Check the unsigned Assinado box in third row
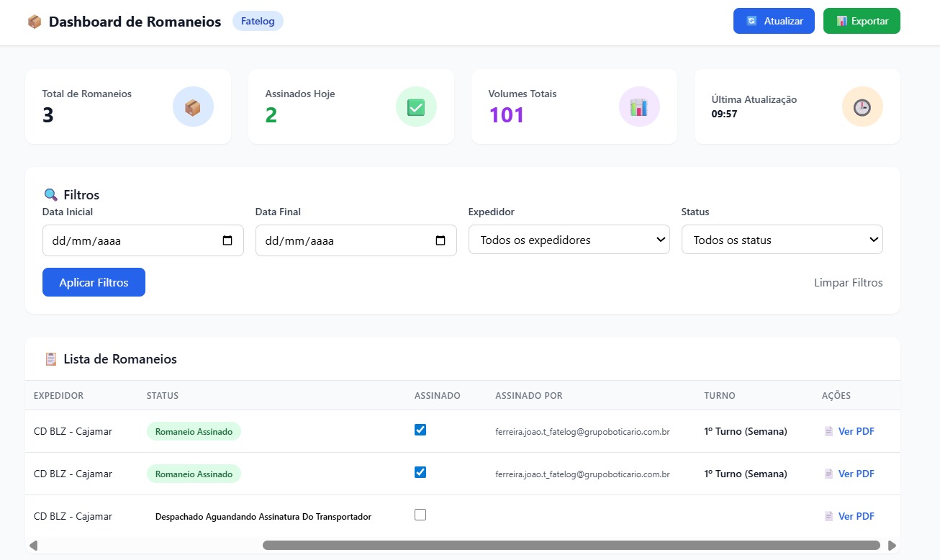This screenshot has width=940, height=560. coord(420,515)
